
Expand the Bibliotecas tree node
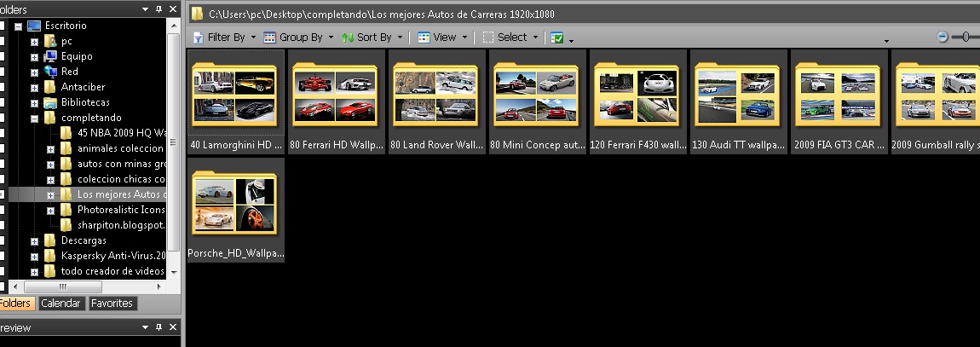[x=34, y=103]
